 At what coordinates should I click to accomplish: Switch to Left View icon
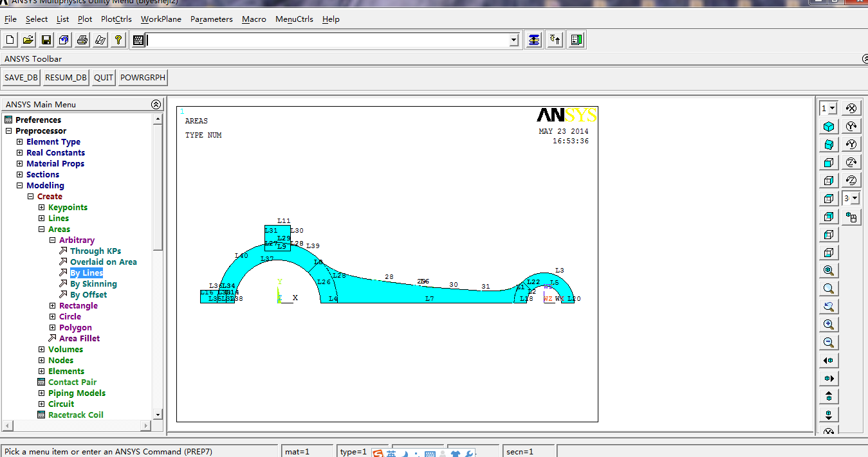point(829,235)
